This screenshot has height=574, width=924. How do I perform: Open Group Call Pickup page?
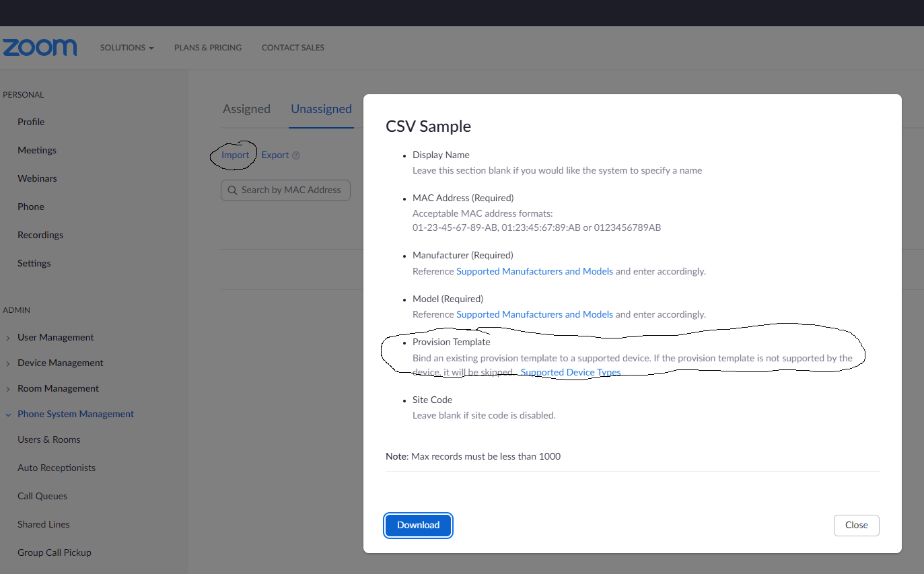click(55, 552)
